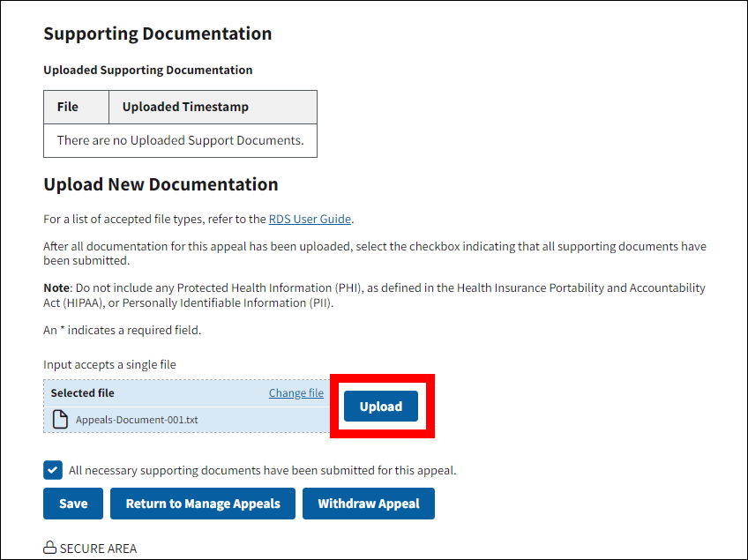Select Return to Manage Appeals

(x=203, y=504)
